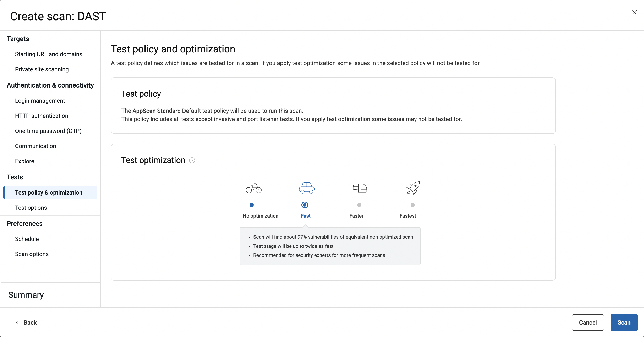
Task: Choose the 'Fast' label
Action: click(x=306, y=216)
